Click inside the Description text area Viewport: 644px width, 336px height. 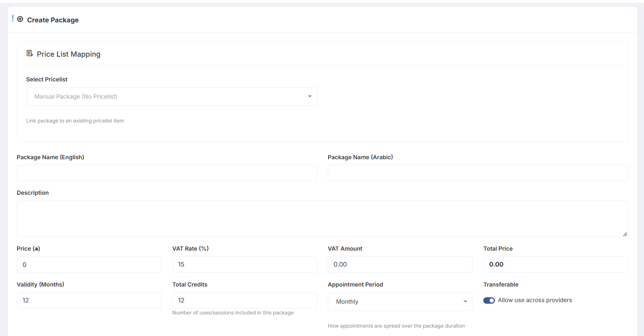pos(322,219)
